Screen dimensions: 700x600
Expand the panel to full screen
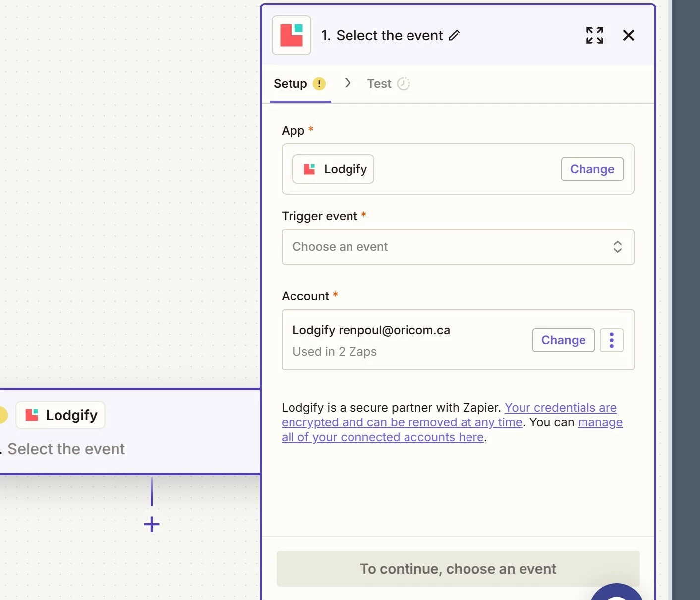click(x=595, y=35)
